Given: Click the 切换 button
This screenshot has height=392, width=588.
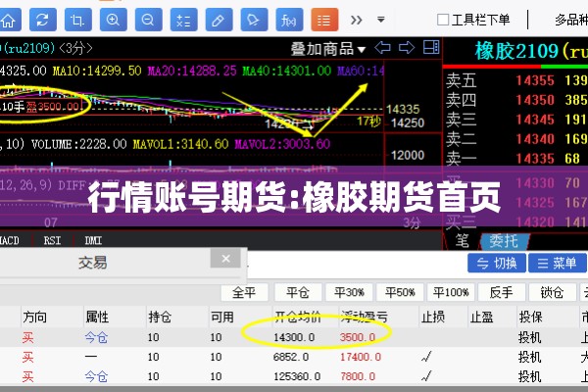Looking at the screenshot, I should pos(497,263).
